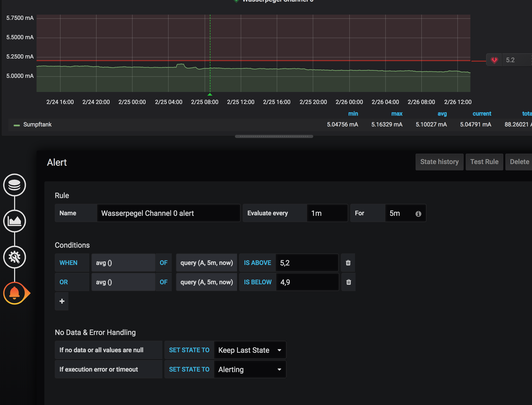The width and height of the screenshot is (532, 405).
Task: Edit the For 5m duration field
Action: tap(405, 213)
